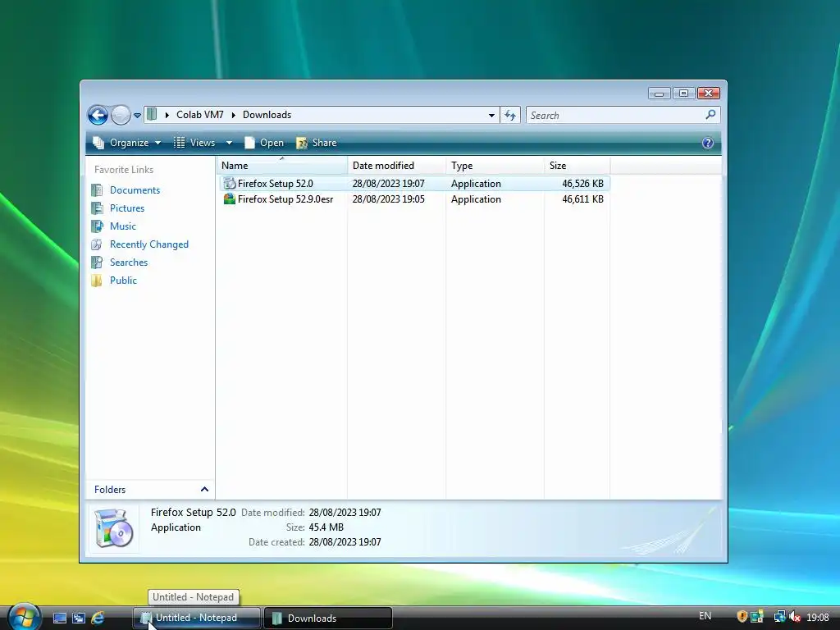840x630 pixels.
Task: Click the EN language indicator
Action: coord(705,616)
